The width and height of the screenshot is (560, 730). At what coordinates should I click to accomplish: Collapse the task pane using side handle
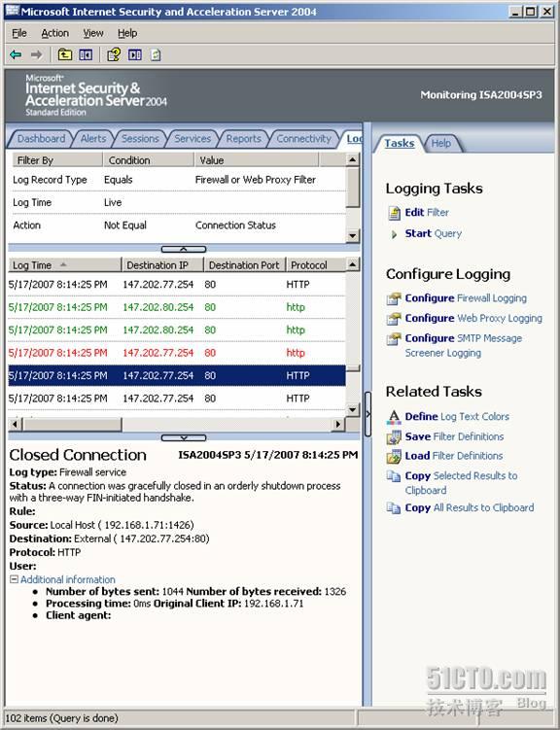367,414
